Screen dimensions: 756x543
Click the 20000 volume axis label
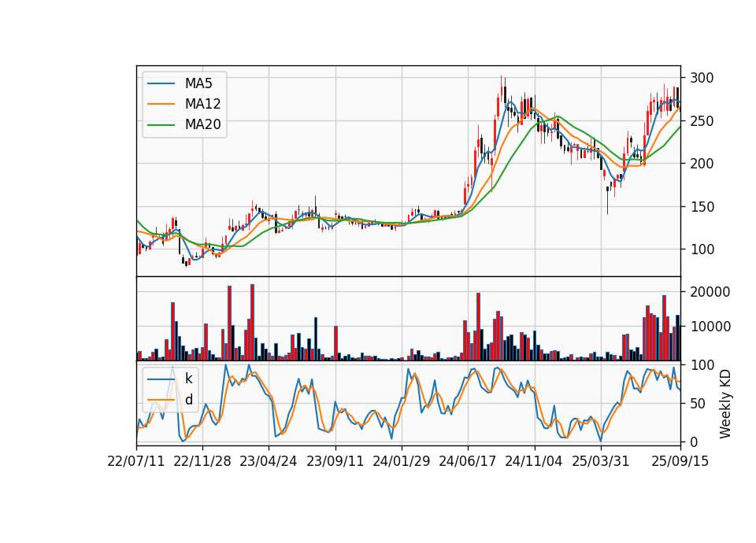[710, 292]
